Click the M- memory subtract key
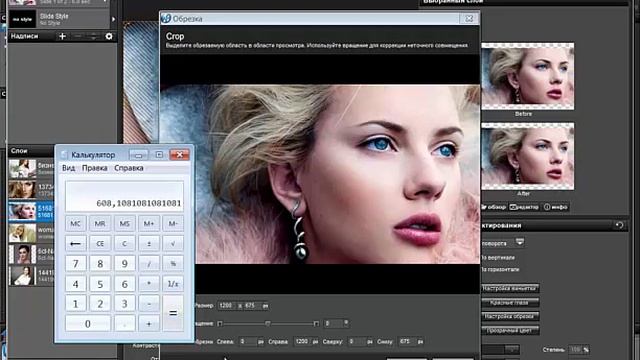This screenshot has width=640, height=360. click(173, 224)
